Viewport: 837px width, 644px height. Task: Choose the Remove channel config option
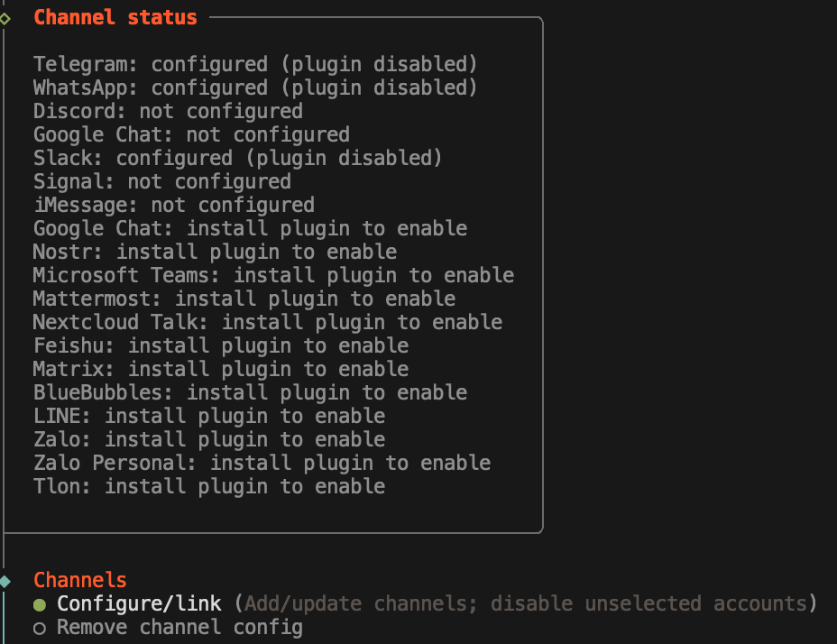[179, 627]
